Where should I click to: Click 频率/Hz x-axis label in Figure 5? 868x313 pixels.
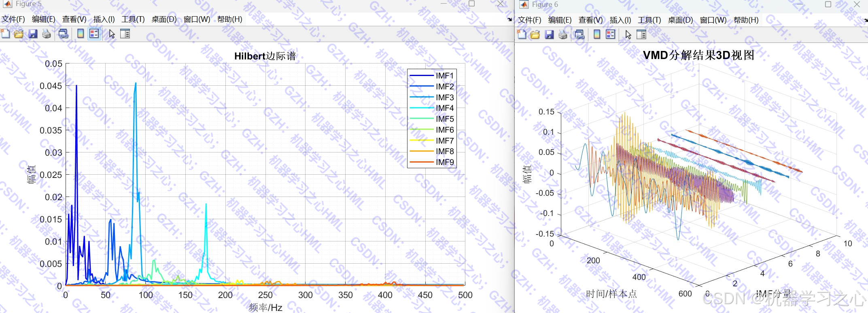click(x=265, y=308)
